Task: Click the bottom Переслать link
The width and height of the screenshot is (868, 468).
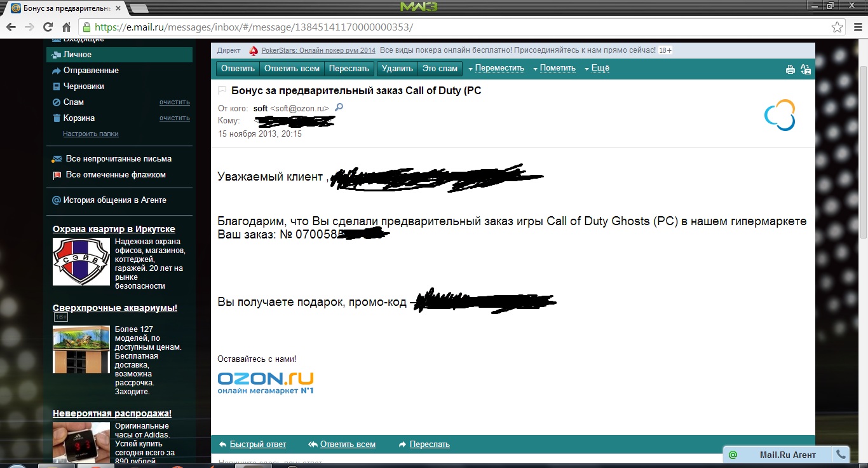Action: click(x=430, y=444)
